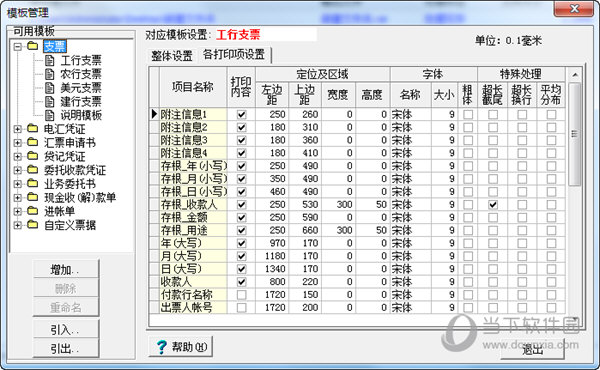Screen dimensions: 600x370
Task: Click the 农行支票 document icon
Action: (x=50, y=74)
